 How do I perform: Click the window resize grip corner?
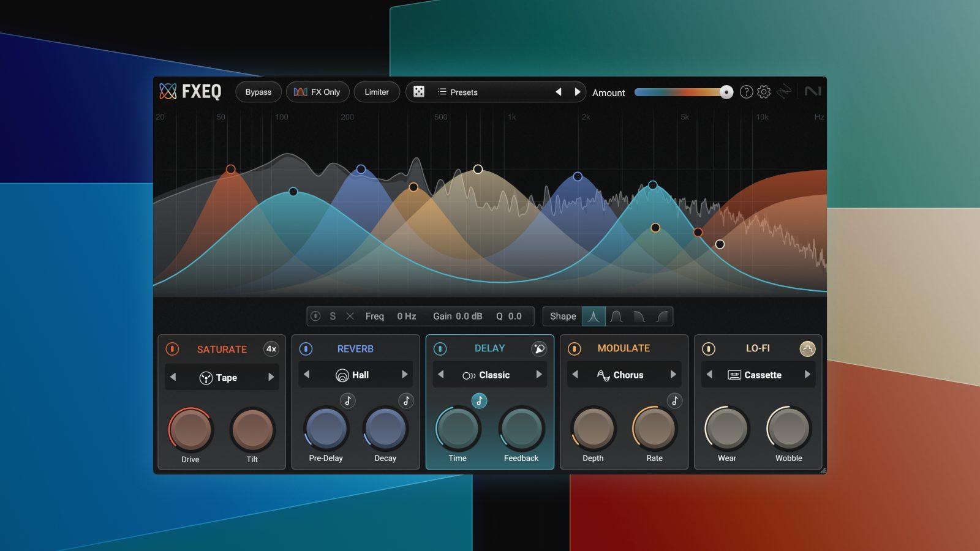click(823, 470)
